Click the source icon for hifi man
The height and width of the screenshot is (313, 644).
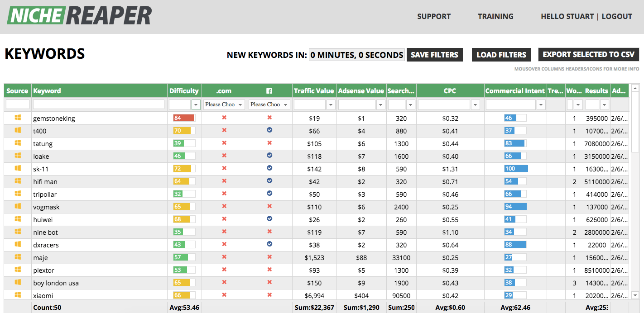(18, 181)
